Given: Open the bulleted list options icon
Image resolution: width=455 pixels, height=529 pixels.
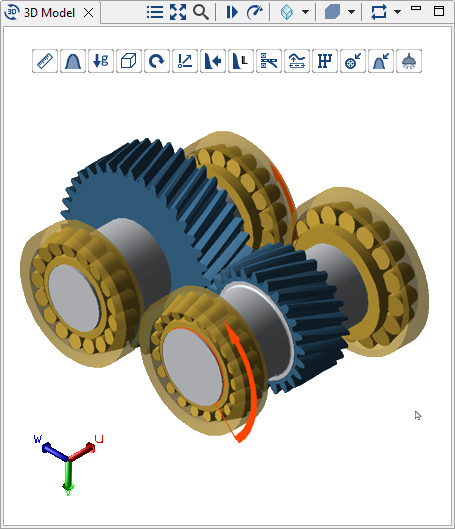Looking at the screenshot, I should click(155, 12).
